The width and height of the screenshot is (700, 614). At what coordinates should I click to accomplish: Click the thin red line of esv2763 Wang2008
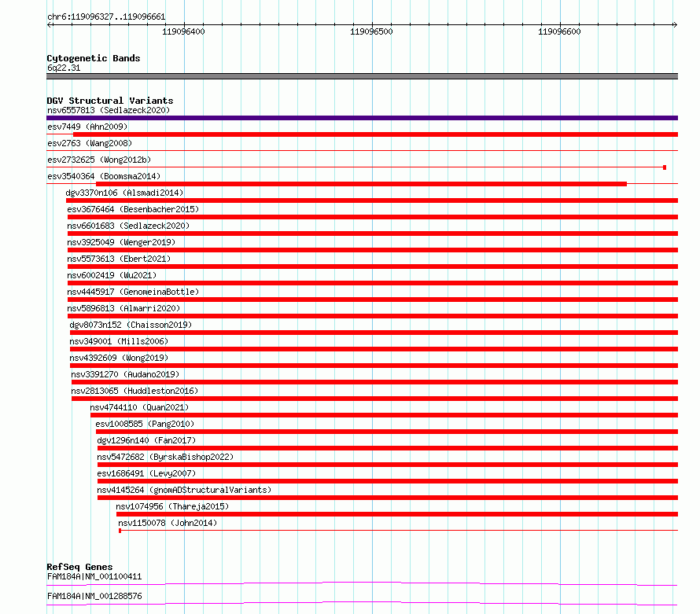coord(362,151)
